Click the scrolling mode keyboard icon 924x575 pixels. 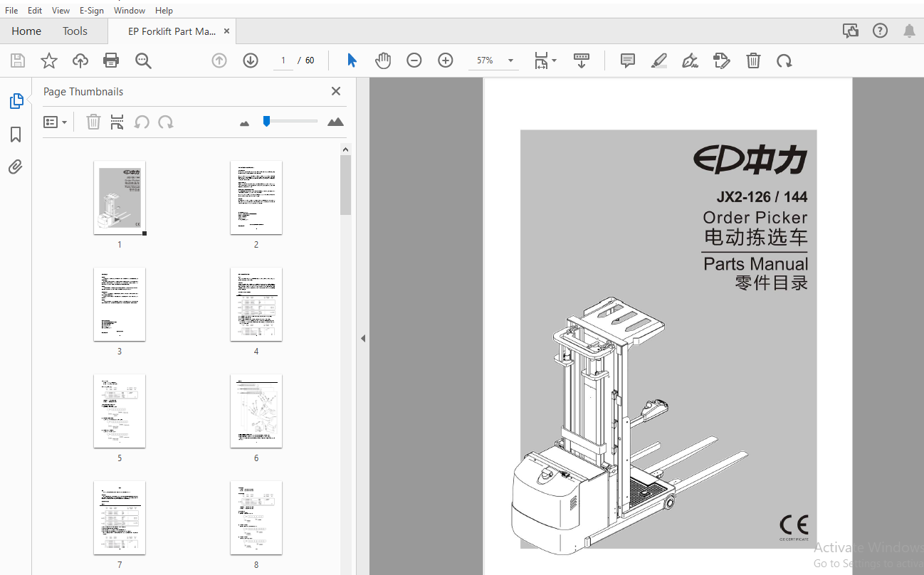pos(582,61)
